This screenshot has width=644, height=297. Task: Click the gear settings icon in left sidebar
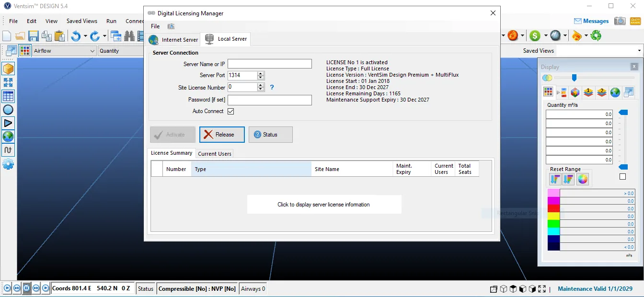8,164
